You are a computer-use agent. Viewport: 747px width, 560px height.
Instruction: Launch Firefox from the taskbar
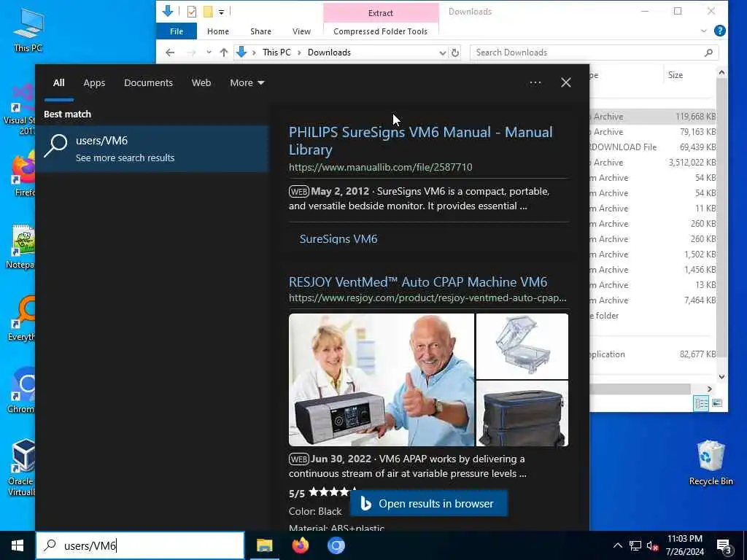tap(300, 545)
